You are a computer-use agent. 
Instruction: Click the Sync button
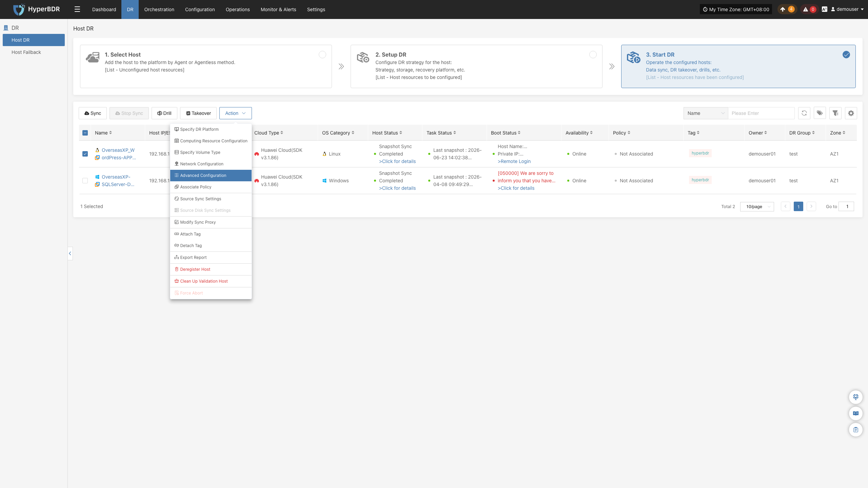point(93,113)
